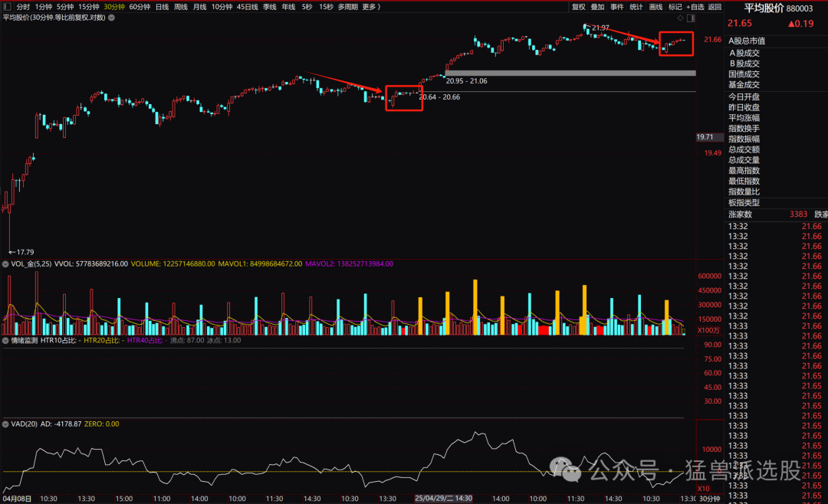Select the 60分钟 period tab

pyautogui.click(x=140, y=7)
